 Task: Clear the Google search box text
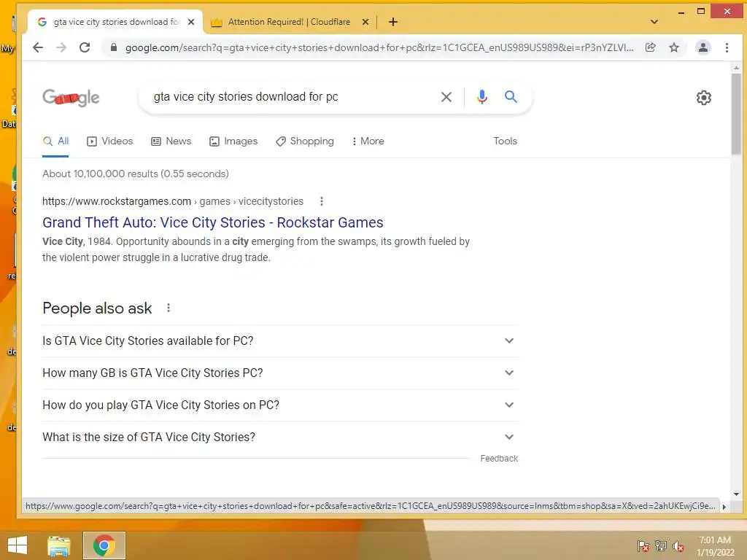(446, 97)
